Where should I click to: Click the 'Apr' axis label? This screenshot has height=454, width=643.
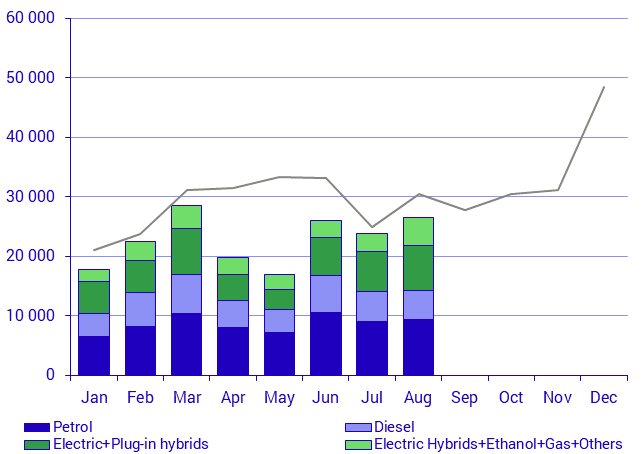click(233, 398)
